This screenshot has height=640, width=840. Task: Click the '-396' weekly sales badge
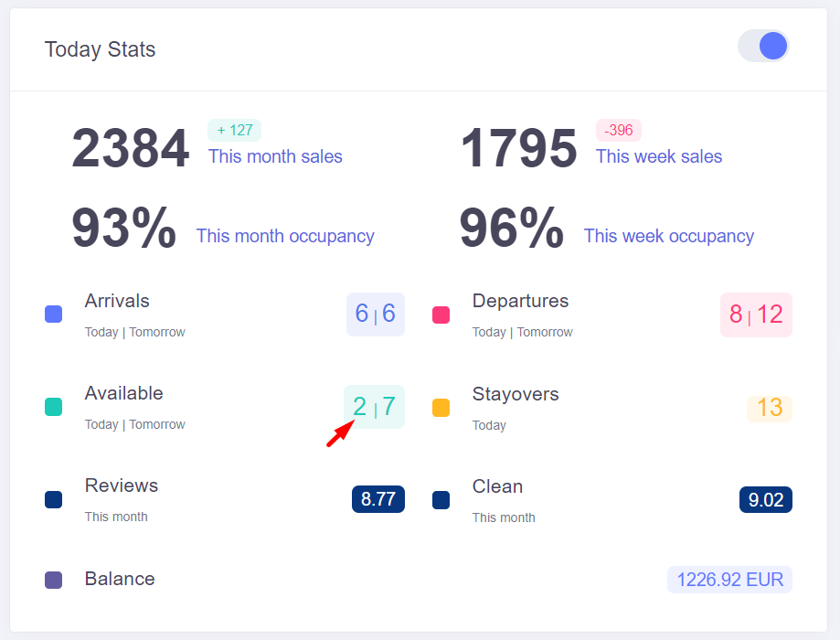(618, 130)
